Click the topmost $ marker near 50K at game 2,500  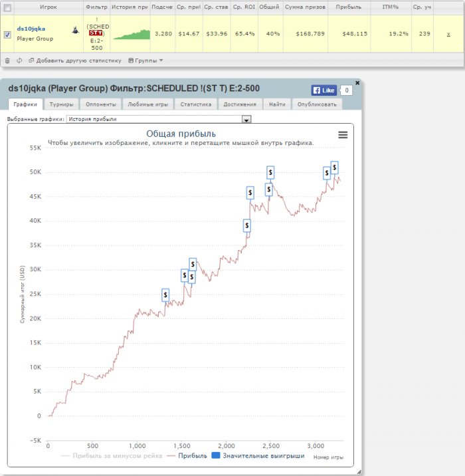(x=270, y=172)
